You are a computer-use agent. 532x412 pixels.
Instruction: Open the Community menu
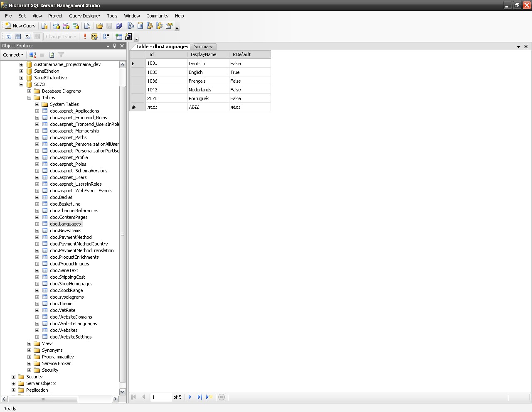click(x=157, y=16)
